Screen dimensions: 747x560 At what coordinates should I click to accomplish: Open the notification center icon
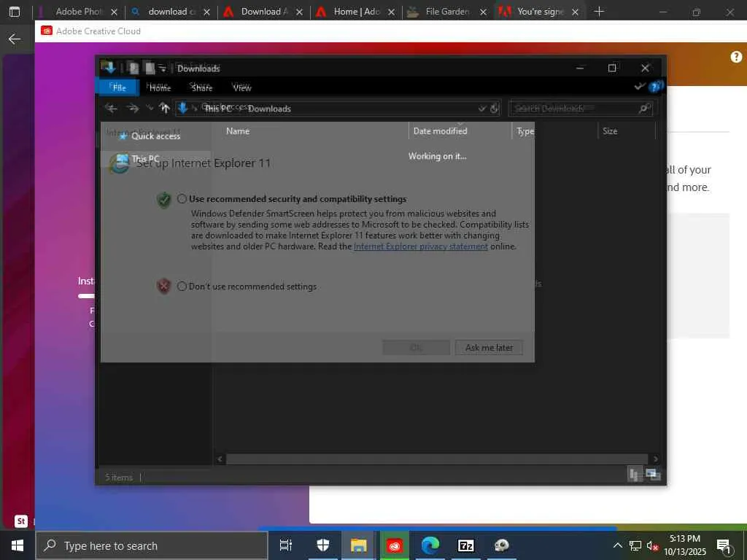click(x=724, y=546)
